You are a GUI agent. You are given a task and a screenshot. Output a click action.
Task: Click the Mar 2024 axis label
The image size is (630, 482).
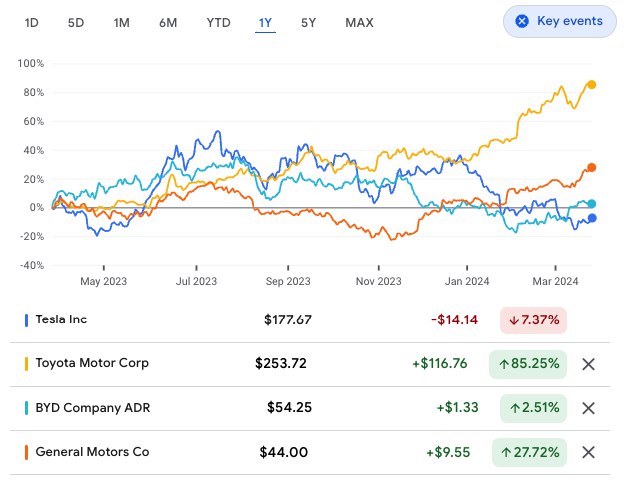click(555, 281)
